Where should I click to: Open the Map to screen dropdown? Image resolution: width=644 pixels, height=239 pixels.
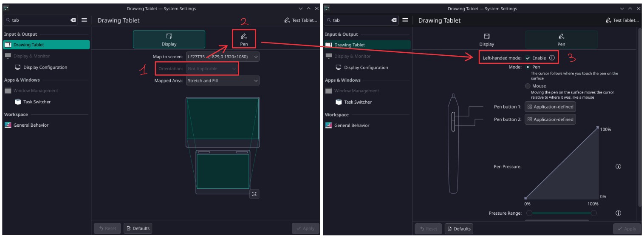(x=223, y=57)
